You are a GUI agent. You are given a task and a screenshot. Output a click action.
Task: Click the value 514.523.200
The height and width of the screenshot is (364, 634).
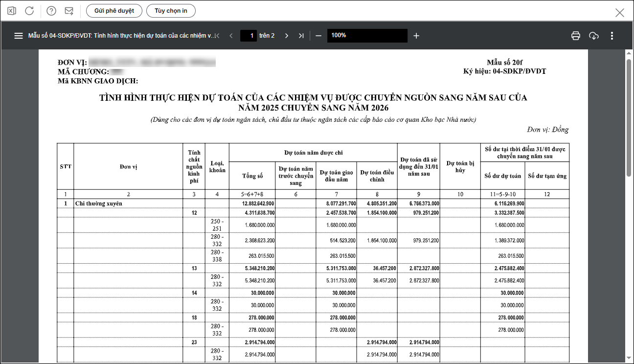pyautogui.click(x=343, y=241)
